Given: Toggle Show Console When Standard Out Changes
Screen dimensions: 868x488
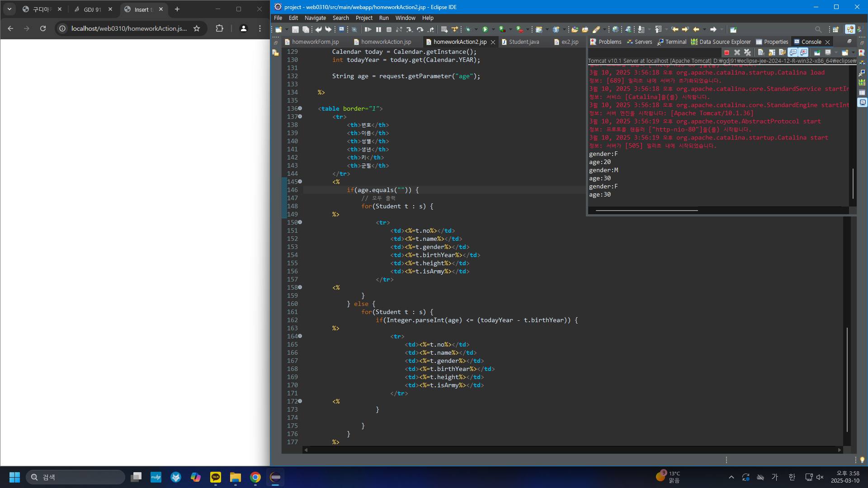Looking at the screenshot, I should (x=793, y=52).
